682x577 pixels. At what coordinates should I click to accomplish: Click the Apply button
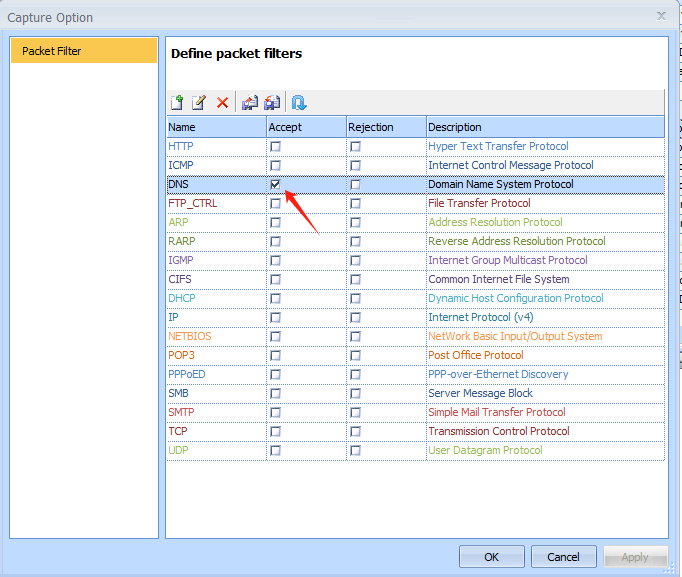coord(635,557)
